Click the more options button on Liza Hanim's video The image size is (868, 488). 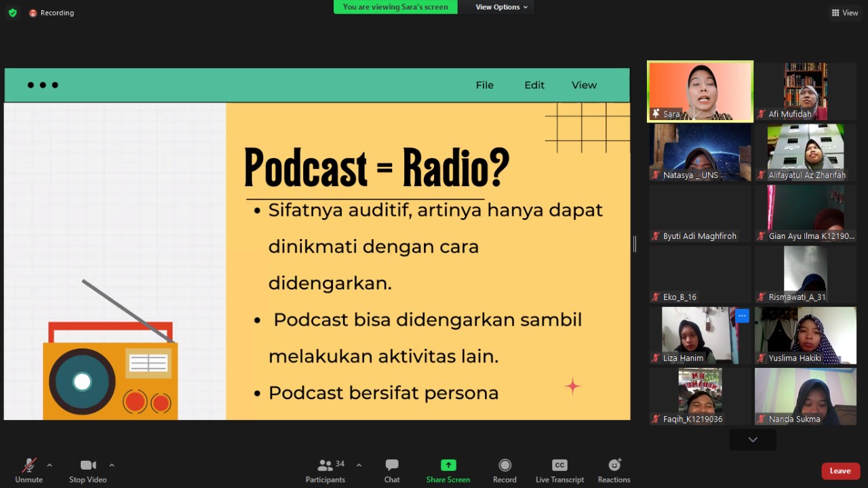742,316
